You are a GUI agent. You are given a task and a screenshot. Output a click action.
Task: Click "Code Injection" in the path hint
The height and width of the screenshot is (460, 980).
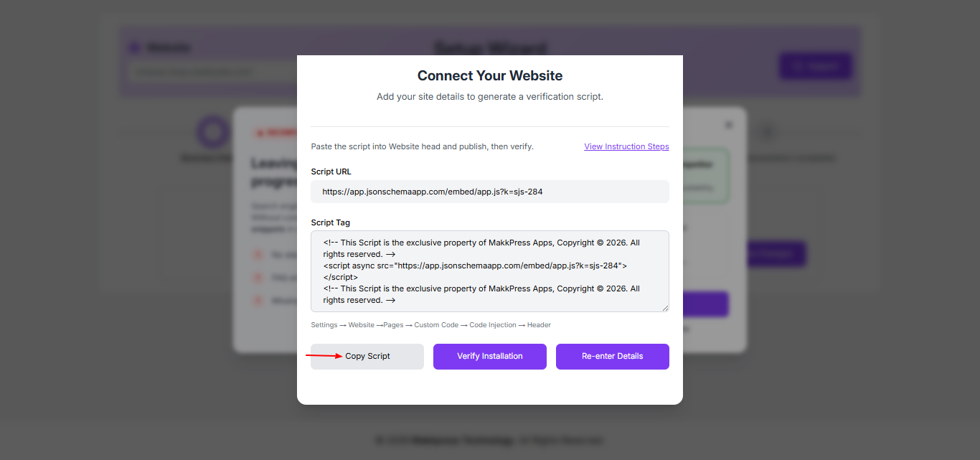[x=493, y=325]
